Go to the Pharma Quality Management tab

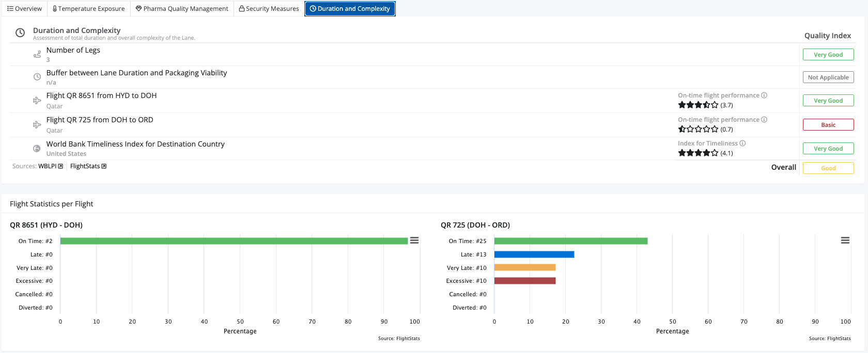click(182, 9)
